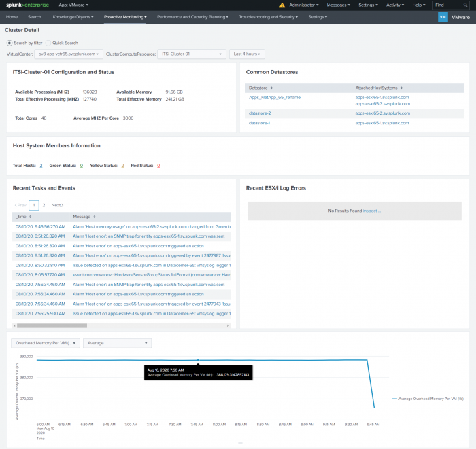The height and width of the screenshot is (449, 476).
Task: Open the datastore-2 link
Action: click(260, 113)
